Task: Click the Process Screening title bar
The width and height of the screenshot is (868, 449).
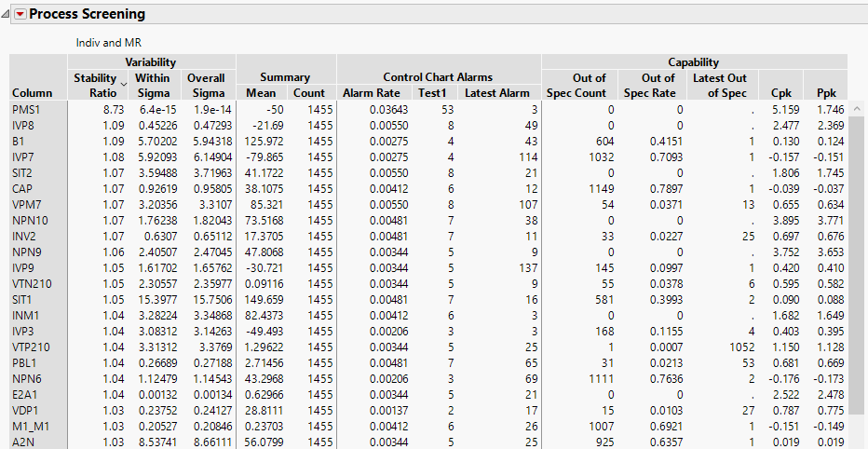Action: pyautogui.click(x=373, y=14)
